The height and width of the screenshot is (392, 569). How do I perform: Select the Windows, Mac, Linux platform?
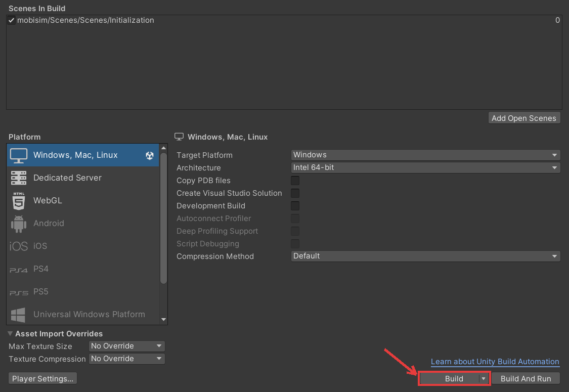(83, 155)
